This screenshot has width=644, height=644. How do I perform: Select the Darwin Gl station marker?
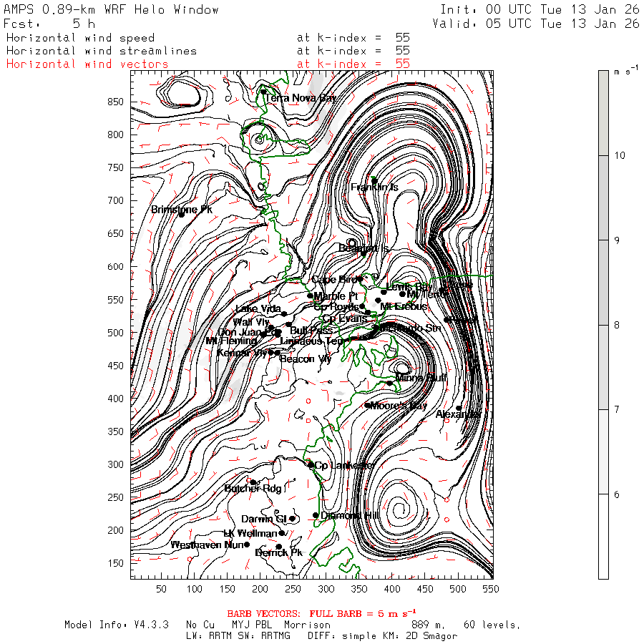(x=292, y=519)
